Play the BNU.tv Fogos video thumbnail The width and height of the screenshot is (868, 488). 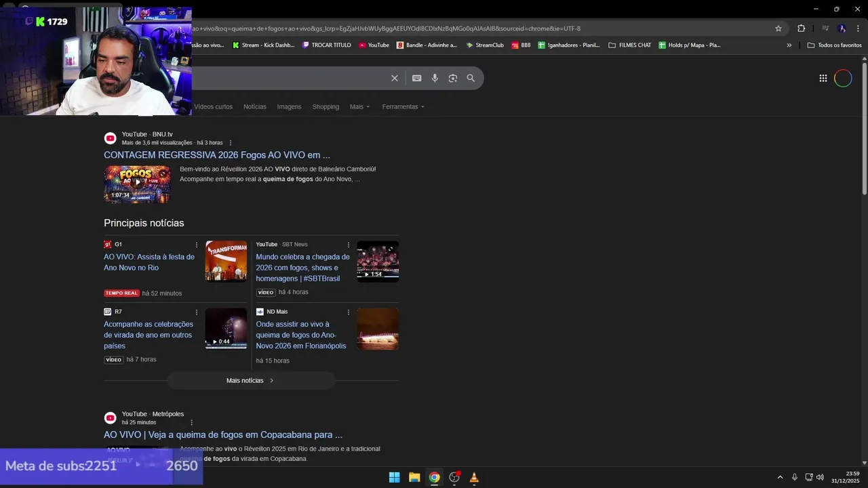tap(137, 184)
